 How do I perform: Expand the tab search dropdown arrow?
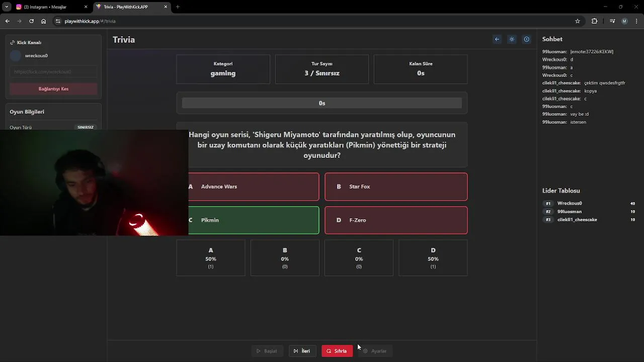(7, 7)
